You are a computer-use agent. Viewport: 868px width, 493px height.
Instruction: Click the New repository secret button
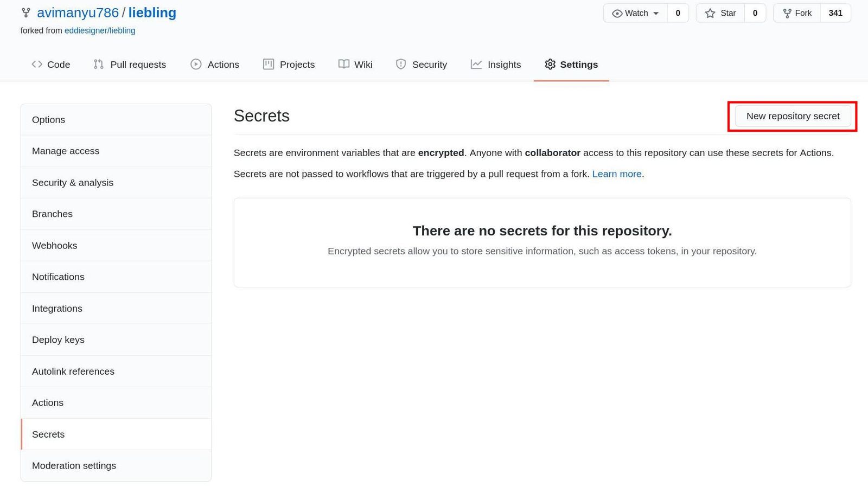tap(793, 116)
